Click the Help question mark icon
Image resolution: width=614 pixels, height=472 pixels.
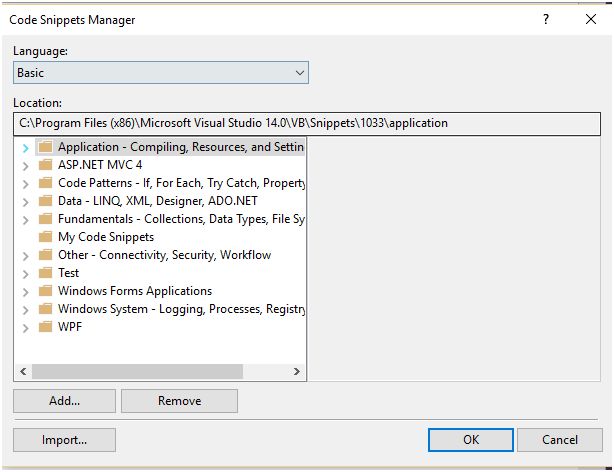pos(546,19)
